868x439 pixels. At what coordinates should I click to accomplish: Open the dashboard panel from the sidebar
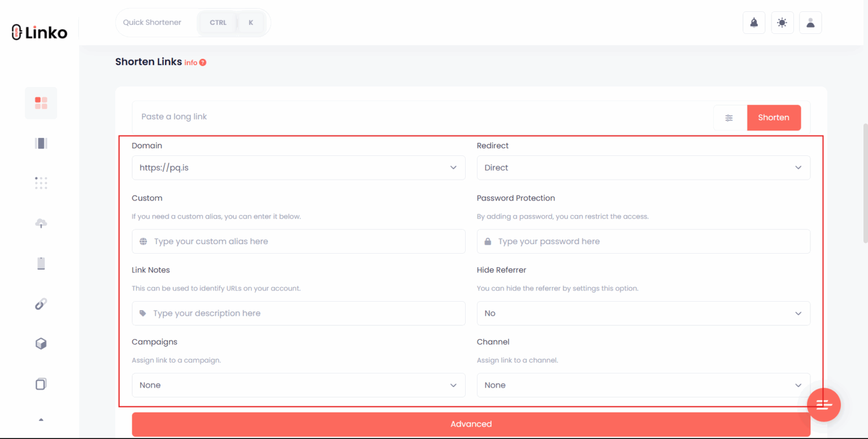[x=41, y=103]
